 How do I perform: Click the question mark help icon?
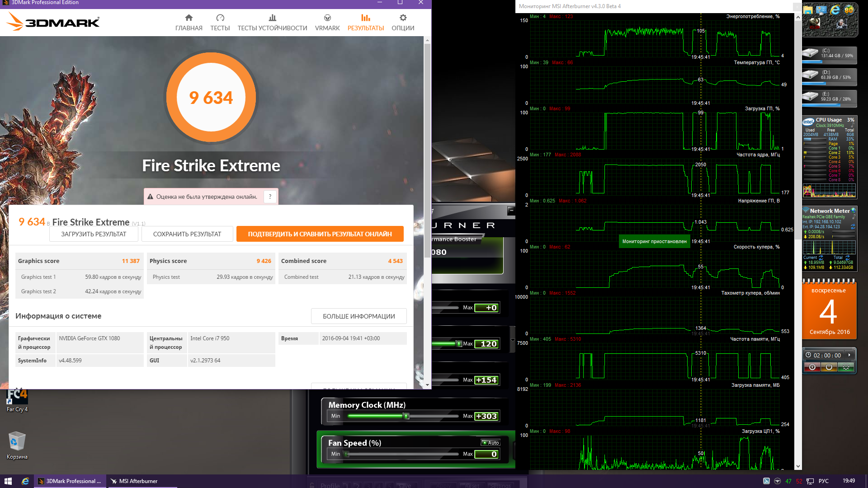coord(270,197)
